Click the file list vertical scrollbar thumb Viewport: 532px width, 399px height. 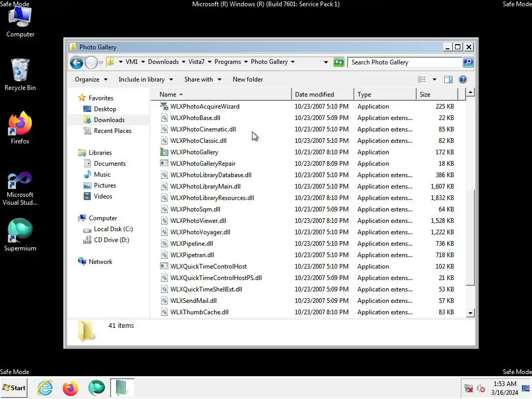[x=470, y=237]
